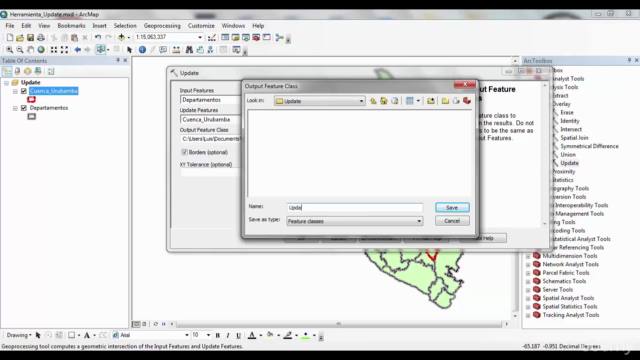Screen dimensions: 640x360
Task: Click the Open folder icon in toolbar
Action: coord(20,38)
